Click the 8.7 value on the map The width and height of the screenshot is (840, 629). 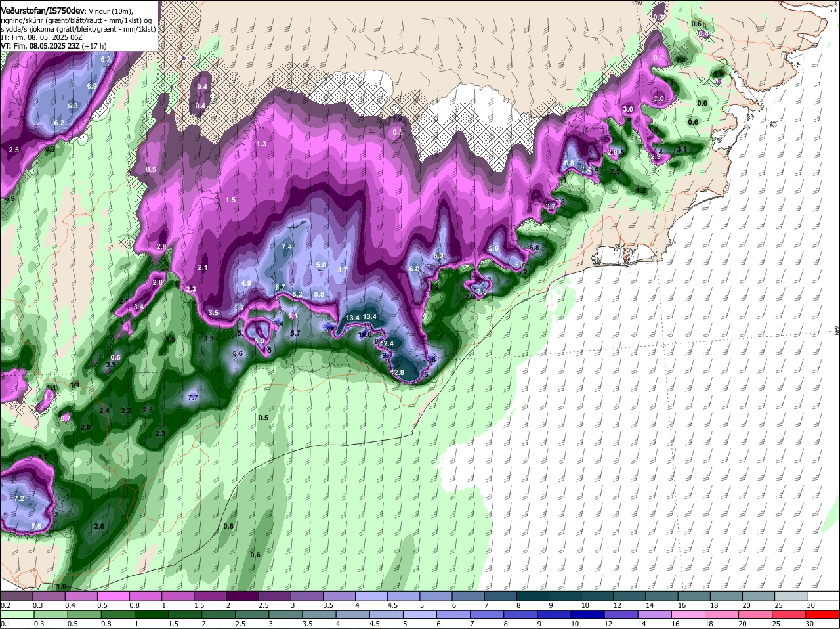280,287
